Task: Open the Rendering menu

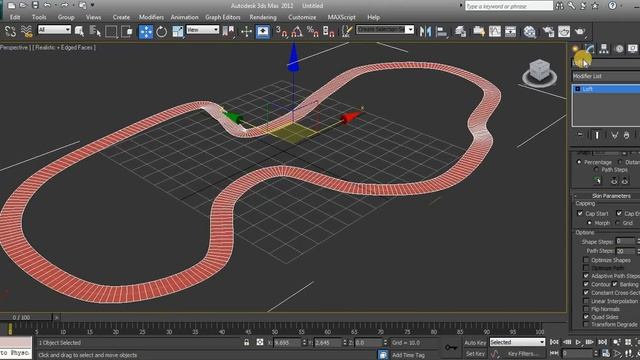Action: [263, 17]
